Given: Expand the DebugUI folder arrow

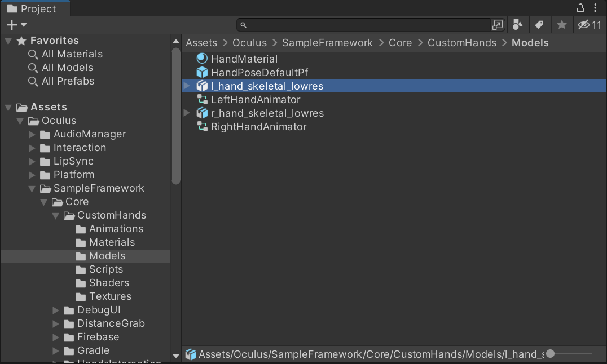Looking at the screenshot, I should [x=56, y=310].
